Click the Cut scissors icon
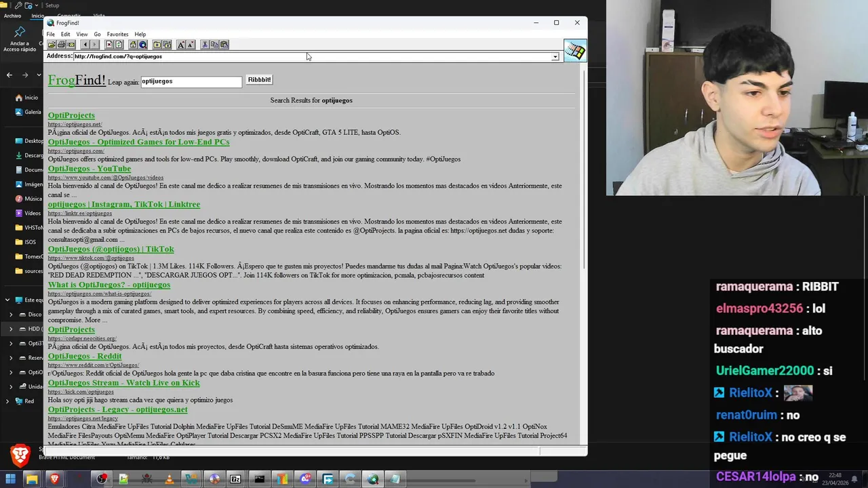 coord(205,45)
